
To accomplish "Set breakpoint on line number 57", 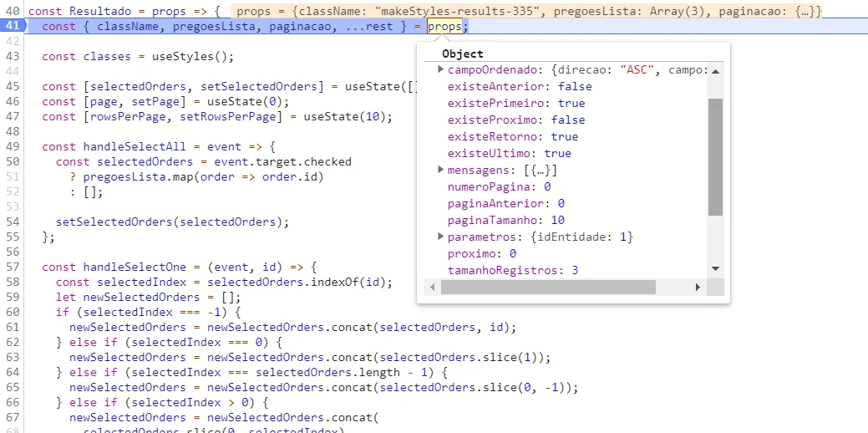I will 13,267.
